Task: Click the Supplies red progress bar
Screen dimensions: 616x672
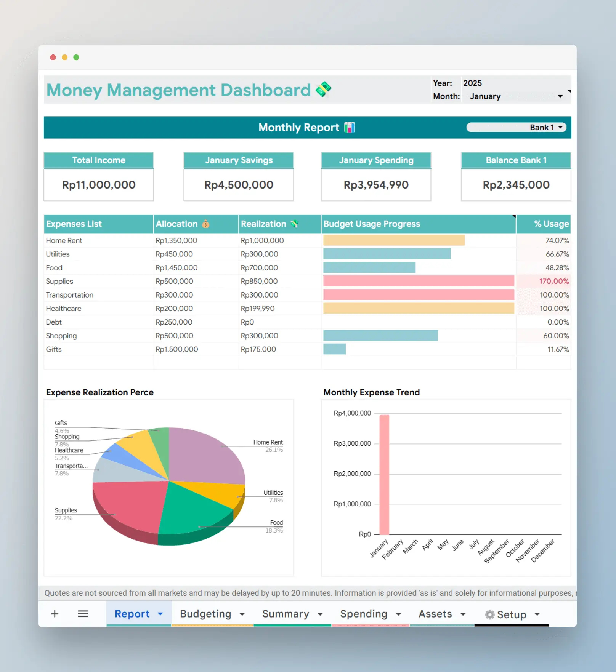Action: (x=419, y=281)
